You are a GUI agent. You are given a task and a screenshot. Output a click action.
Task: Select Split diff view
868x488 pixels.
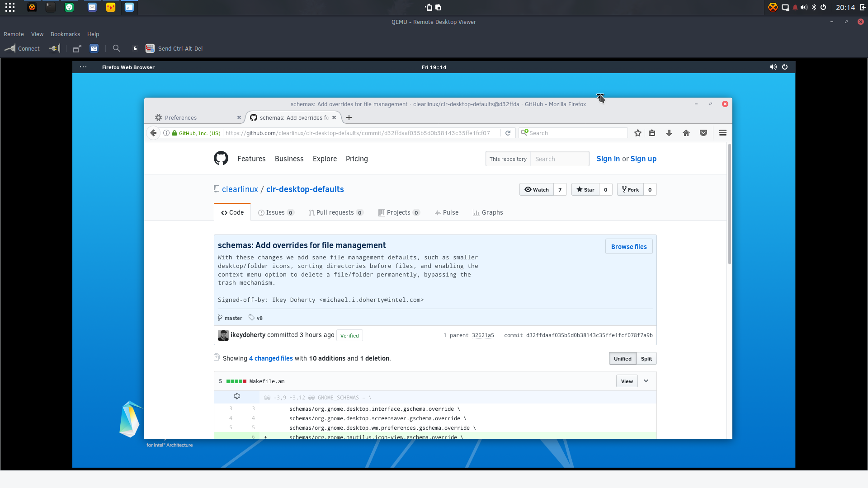[646, 359]
